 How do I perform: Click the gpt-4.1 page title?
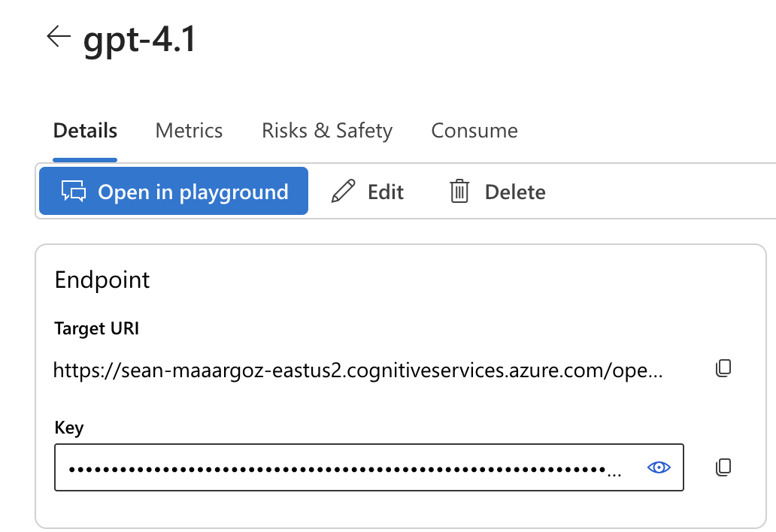pos(140,40)
